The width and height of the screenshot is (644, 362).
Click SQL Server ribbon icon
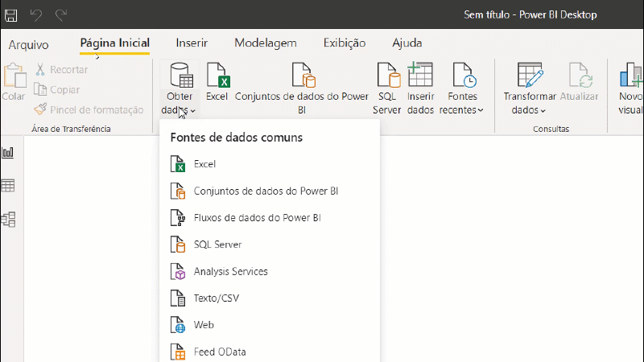click(x=388, y=75)
